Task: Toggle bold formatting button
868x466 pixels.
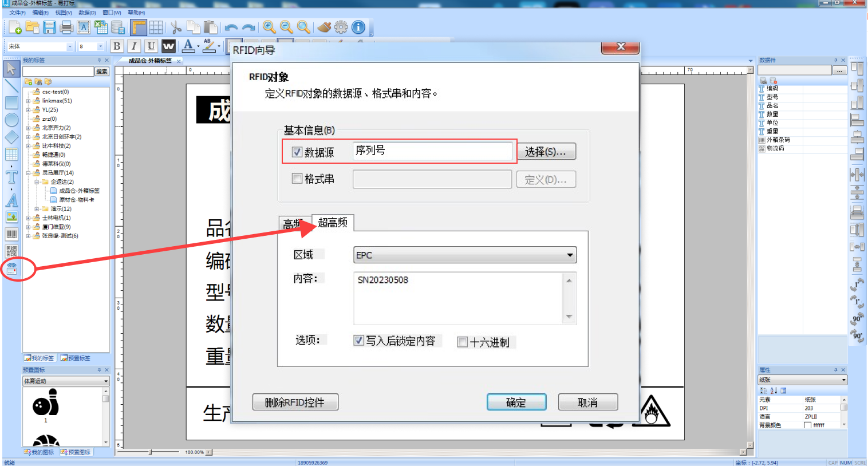Action: point(117,46)
